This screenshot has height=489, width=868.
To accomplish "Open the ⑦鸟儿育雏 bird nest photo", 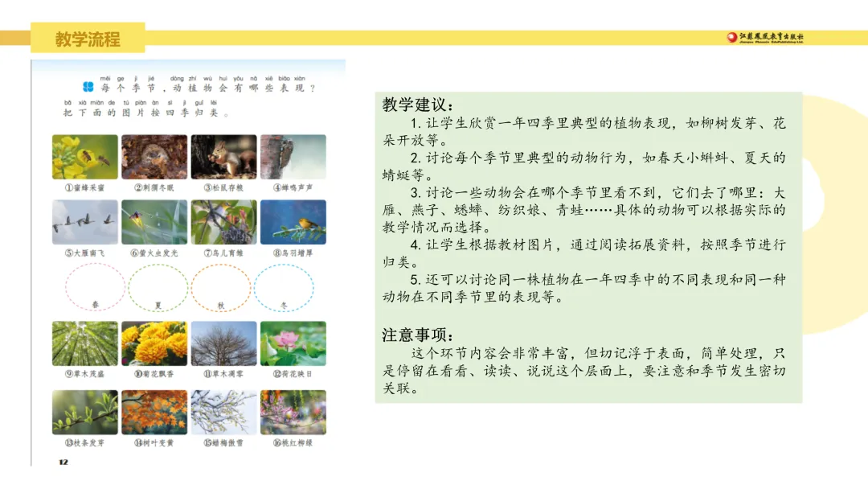I will (223, 222).
